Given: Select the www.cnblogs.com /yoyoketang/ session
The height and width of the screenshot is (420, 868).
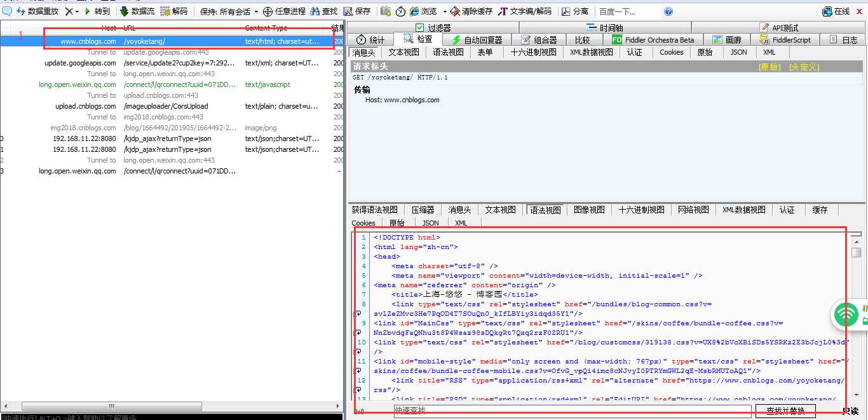Looking at the screenshot, I should click(172, 41).
